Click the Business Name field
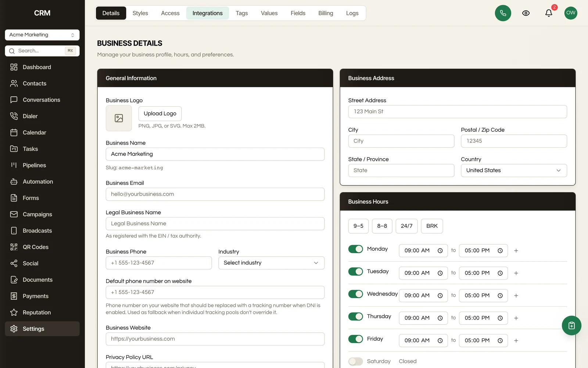This screenshot has width=588, height=368. [x=215, y=154]
